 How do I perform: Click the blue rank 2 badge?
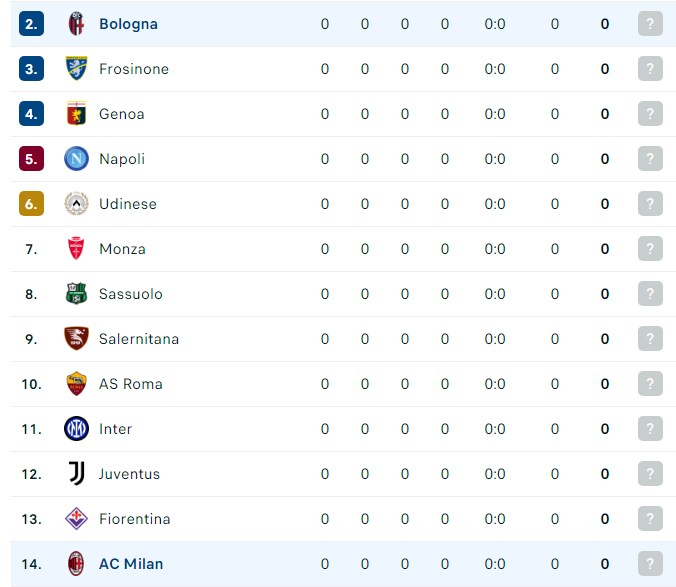click(x=31, y=24)
